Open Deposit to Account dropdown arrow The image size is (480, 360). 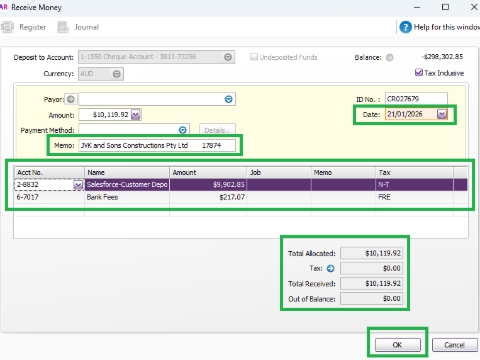pos(228,57)
